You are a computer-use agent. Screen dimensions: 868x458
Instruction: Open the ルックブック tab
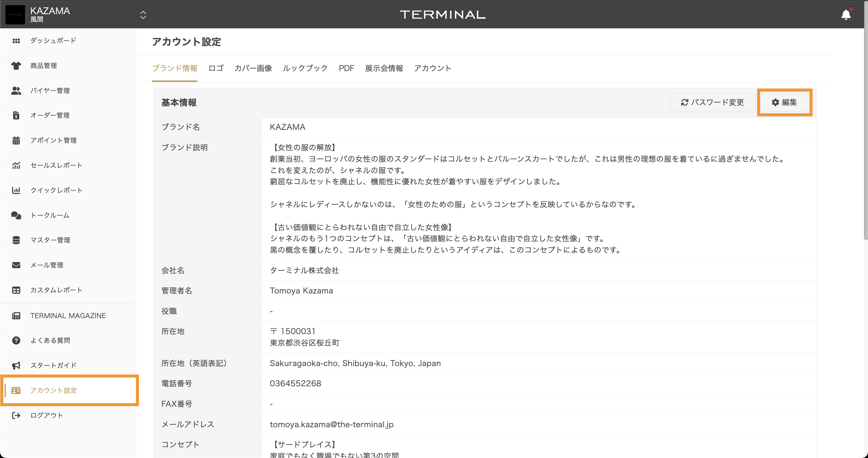305,68
